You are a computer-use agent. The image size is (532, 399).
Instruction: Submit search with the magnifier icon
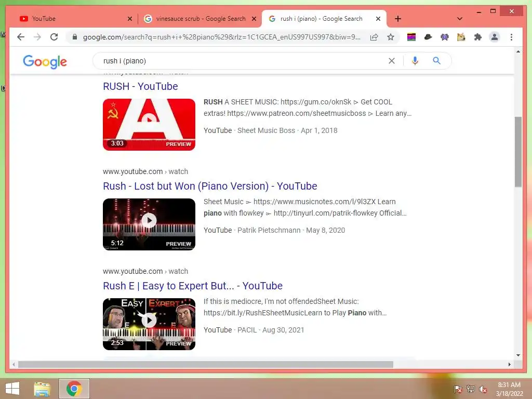(436, 61)
